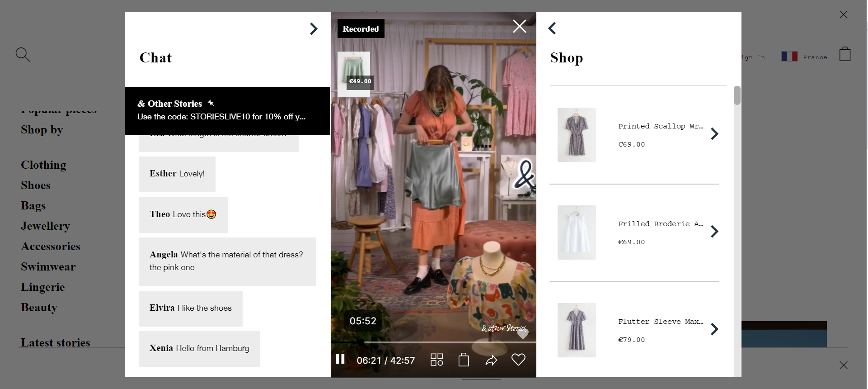Image resolution: width=868 pixels, height=389 pixels.
Task: Expand Flutter Sleeve Maxi dress details
Action: [714, 329]
